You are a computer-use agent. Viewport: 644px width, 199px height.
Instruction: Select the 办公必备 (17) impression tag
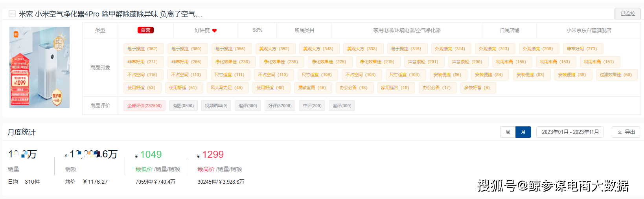(437, 88)
